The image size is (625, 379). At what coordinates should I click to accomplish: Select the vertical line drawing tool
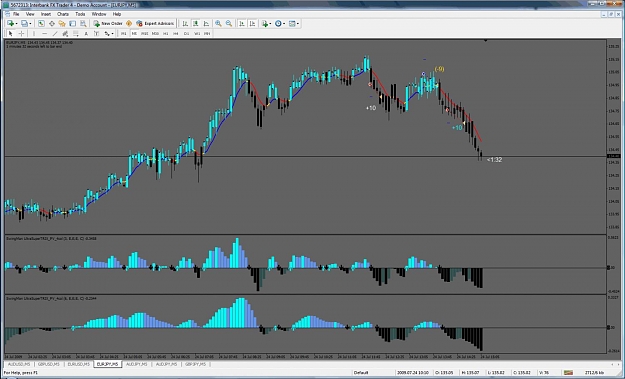coord(34,34)
